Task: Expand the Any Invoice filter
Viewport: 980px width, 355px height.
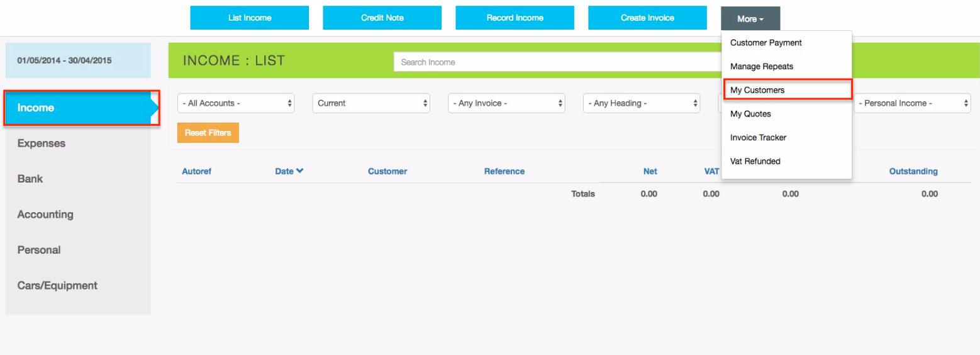Action: [506, 103]
